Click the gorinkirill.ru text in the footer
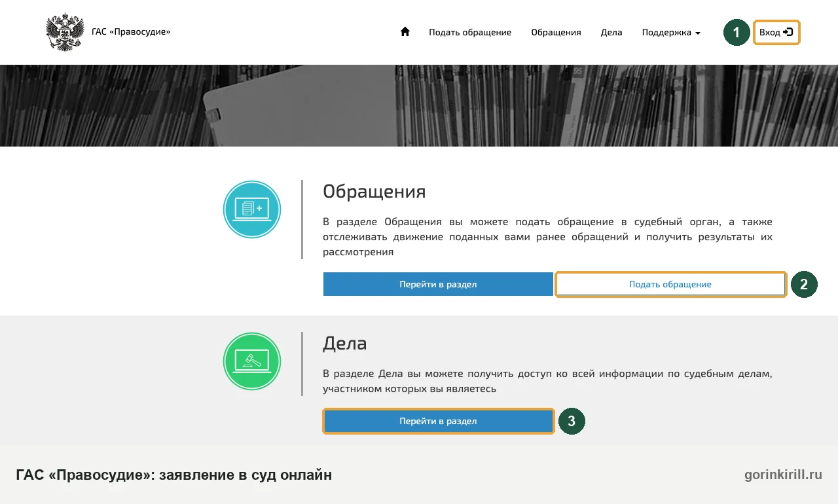 783,475
